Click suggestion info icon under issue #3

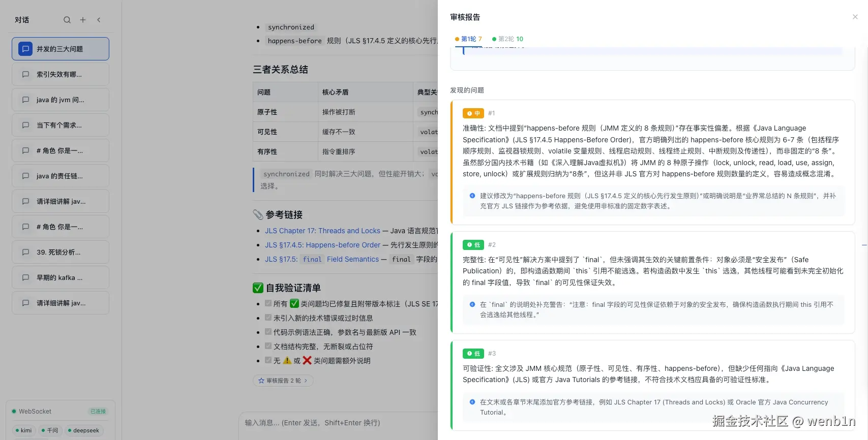pyautogui.click(x=472, y=402)
